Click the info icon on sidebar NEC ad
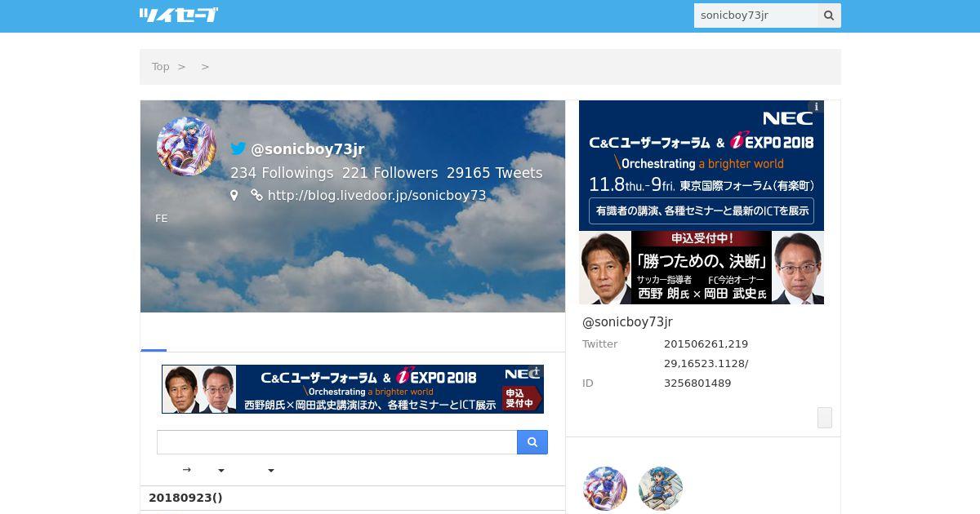This screenshot has height=514, width=980. click(816, 107)
